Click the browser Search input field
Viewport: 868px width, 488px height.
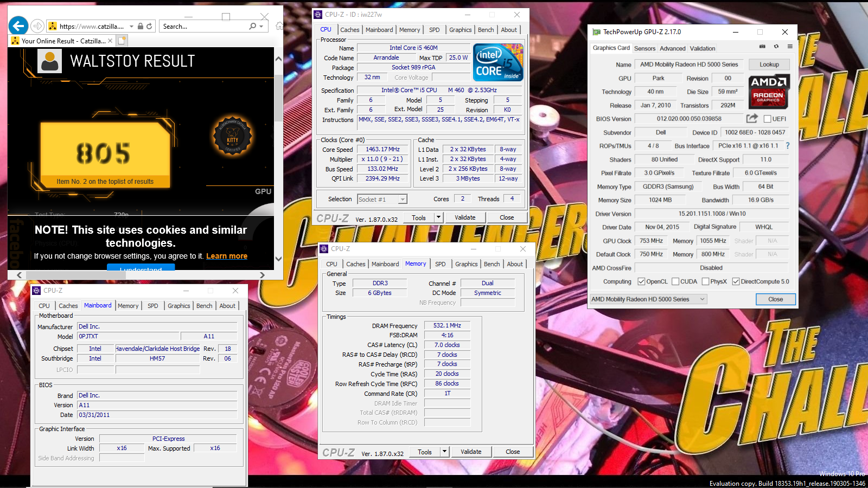tap(203, 26)
